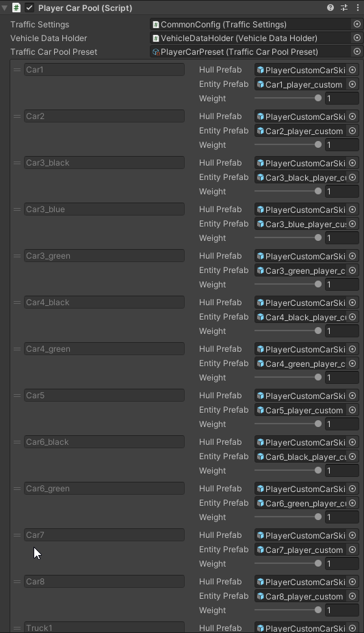364x633 pixels.
Task: Open object picker for Vehicle Data Holder
Action: point(356,38)
